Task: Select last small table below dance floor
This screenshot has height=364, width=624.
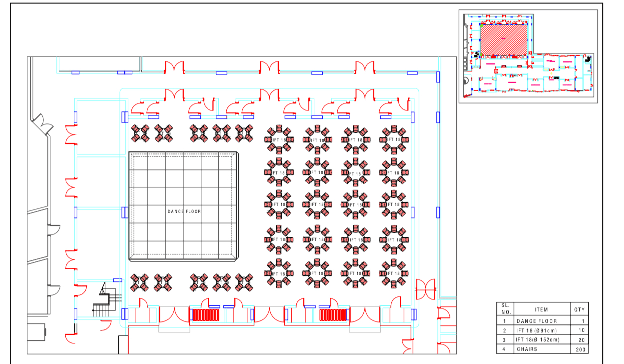Action: (244, 282)
